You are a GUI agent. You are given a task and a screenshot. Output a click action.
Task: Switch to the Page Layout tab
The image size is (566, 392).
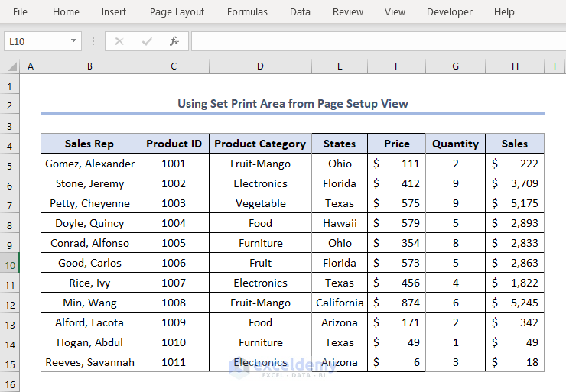pyautogui.click(x=177, y=11)
